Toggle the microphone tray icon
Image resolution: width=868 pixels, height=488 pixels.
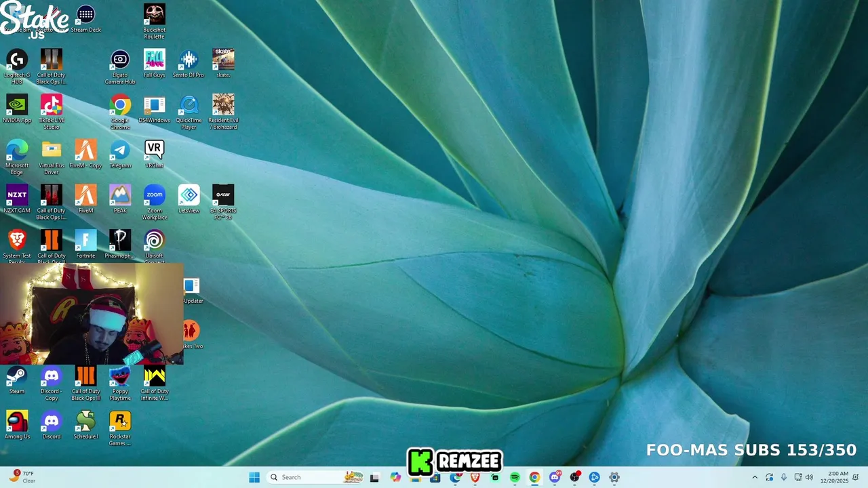784,477
